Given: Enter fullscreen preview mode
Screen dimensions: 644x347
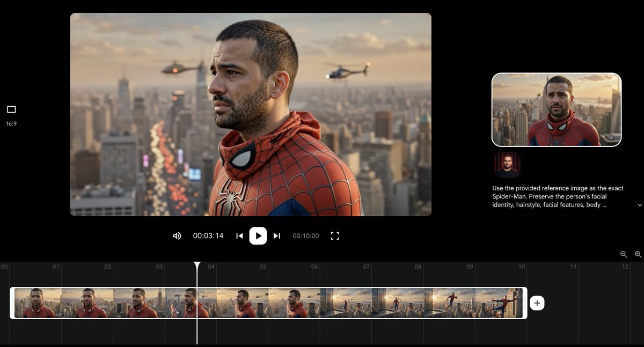Looking at the screenshot, I should tap(335, 236).
